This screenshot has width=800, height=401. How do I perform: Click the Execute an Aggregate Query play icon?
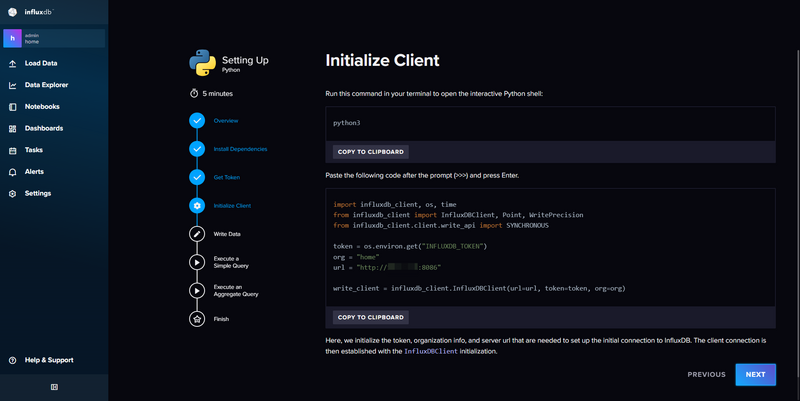197,290
